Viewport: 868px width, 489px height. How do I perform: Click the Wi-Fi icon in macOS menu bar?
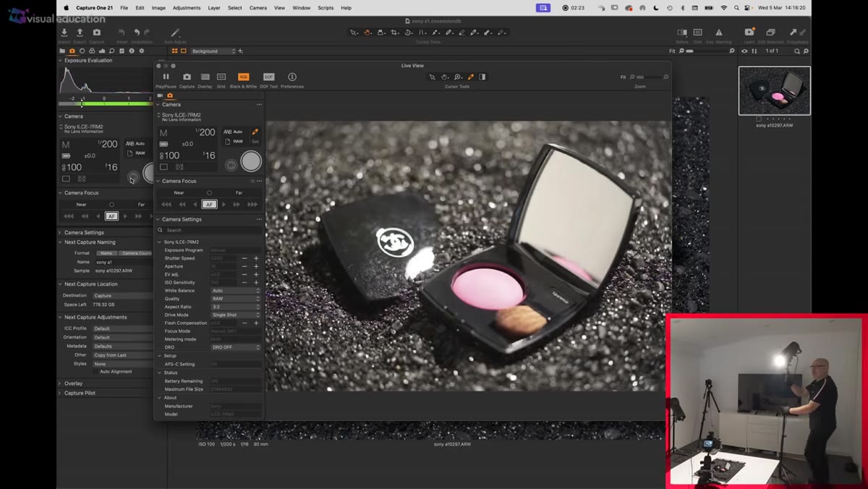724,8
